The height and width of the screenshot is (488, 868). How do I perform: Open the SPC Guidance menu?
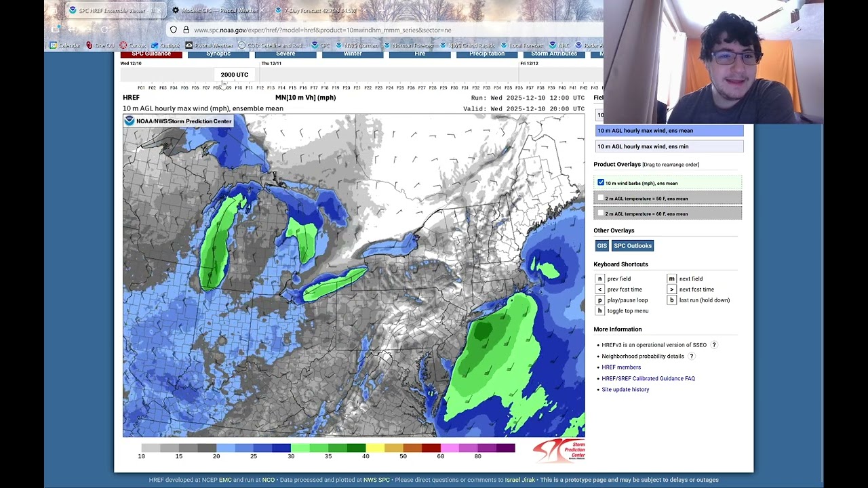point(151,54)
